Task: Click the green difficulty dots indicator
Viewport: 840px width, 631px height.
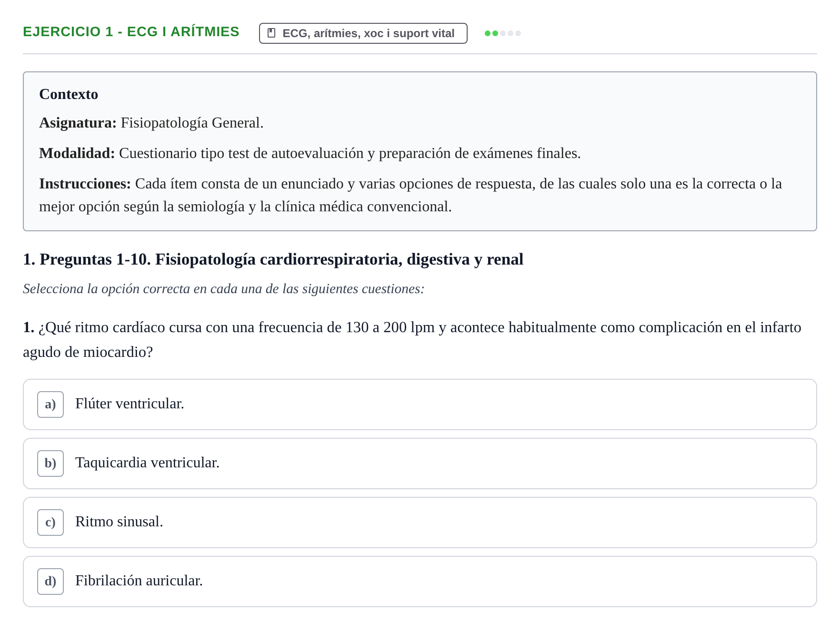Action: 502,33
